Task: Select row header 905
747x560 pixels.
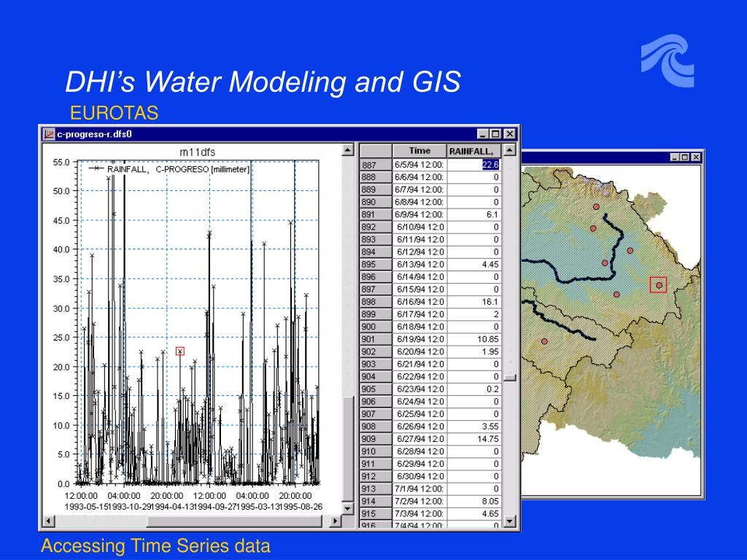Action: click(376, 389)
